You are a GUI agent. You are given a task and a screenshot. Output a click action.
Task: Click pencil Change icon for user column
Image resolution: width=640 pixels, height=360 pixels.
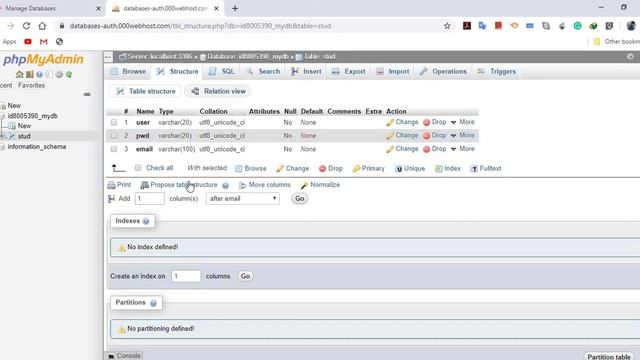[x=390, y=122]
